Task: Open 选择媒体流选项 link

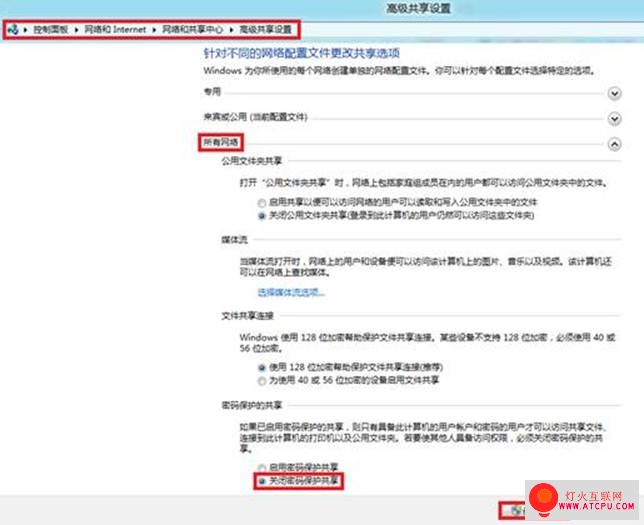Action: click(291, 292)
